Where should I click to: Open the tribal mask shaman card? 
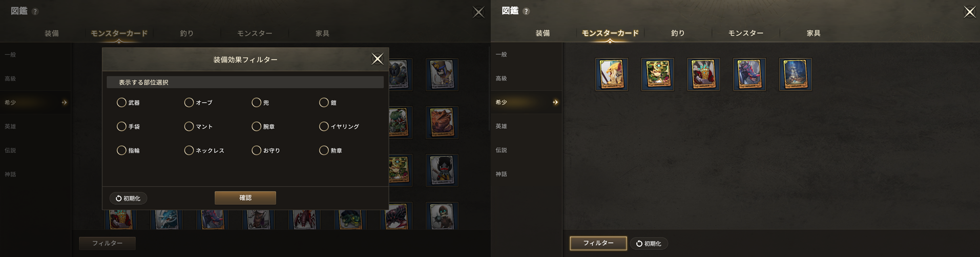coord(703,74)
